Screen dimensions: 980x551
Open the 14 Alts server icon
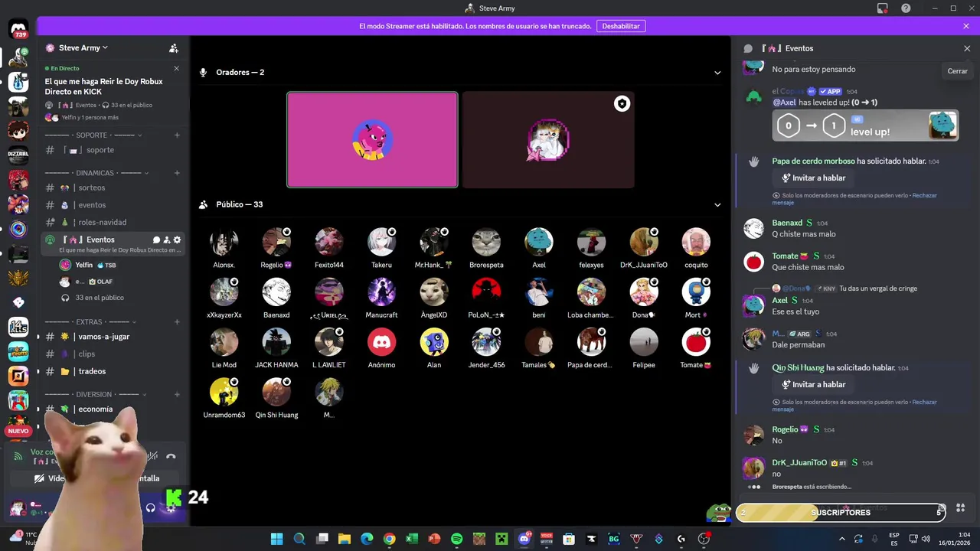18,327
